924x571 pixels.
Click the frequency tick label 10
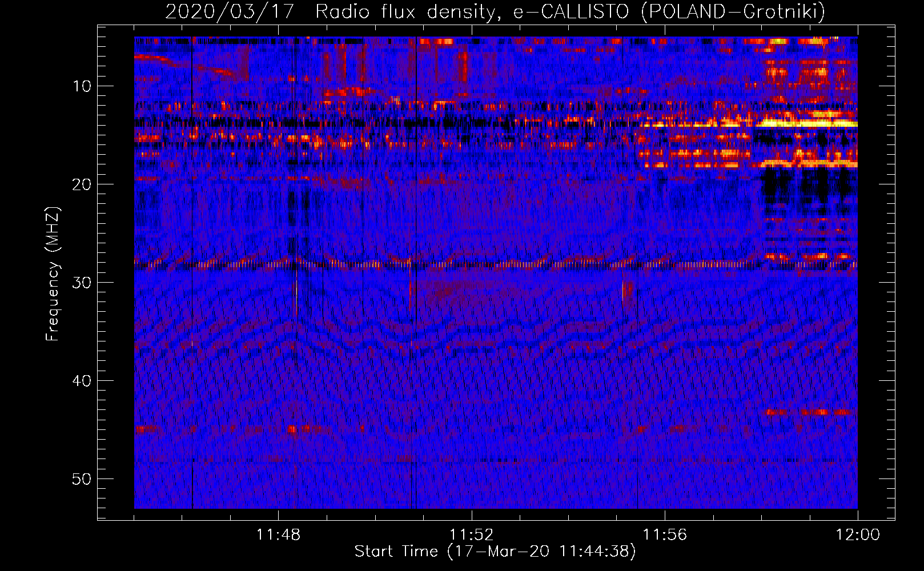(x=82, y=86)
